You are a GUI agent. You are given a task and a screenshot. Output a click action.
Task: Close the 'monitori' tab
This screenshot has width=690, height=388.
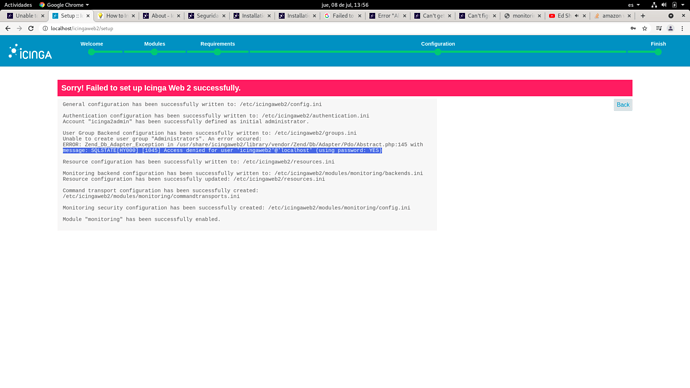(539, 15)
